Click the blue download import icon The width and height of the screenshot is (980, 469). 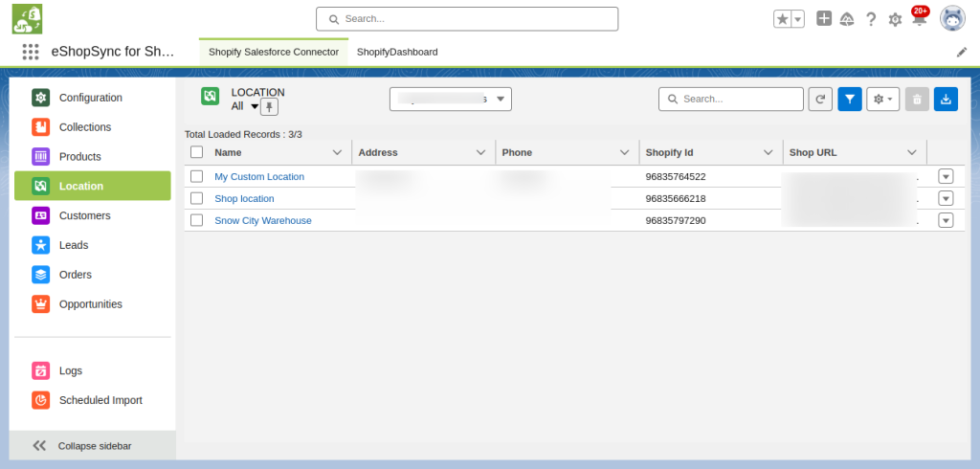tap(946, 99)
